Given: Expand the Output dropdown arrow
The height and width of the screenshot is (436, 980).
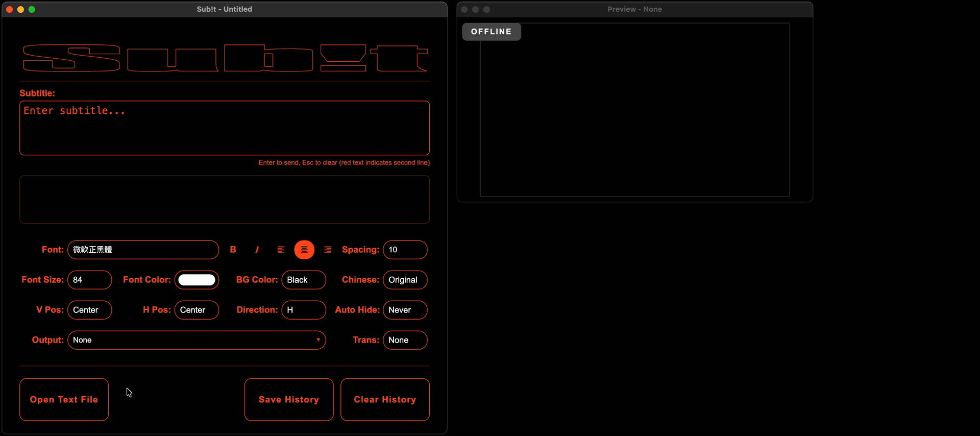Looking at the screenshot, I should click(x=318, y=340).
